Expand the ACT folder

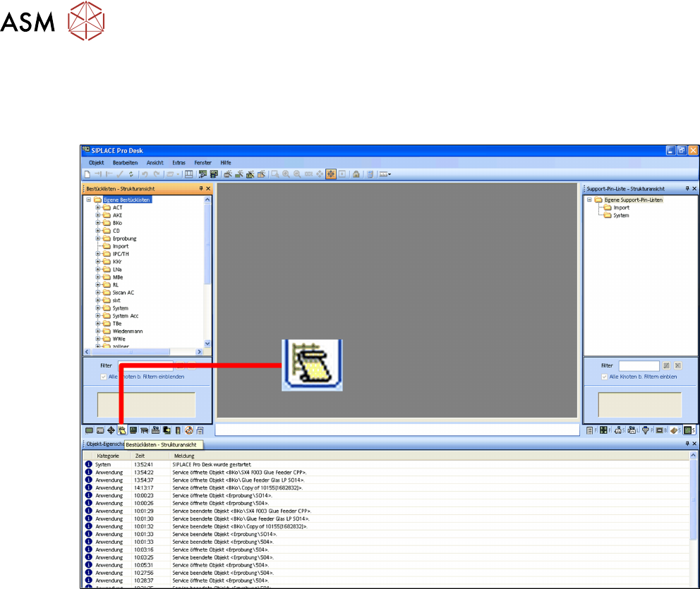point(98,207)
